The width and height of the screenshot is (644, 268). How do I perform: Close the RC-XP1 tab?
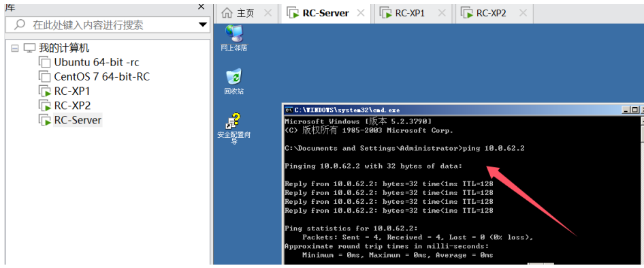coord(442,13)
